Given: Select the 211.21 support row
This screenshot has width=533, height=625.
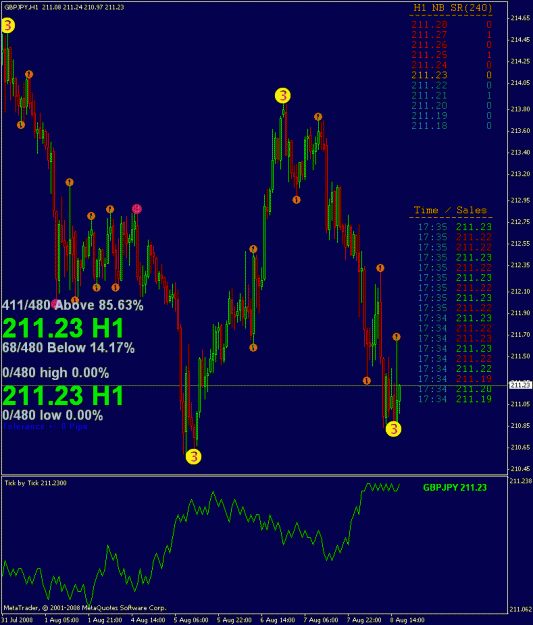Looking at the screenshot, I should pyautogui.click(x=451, y=95).
